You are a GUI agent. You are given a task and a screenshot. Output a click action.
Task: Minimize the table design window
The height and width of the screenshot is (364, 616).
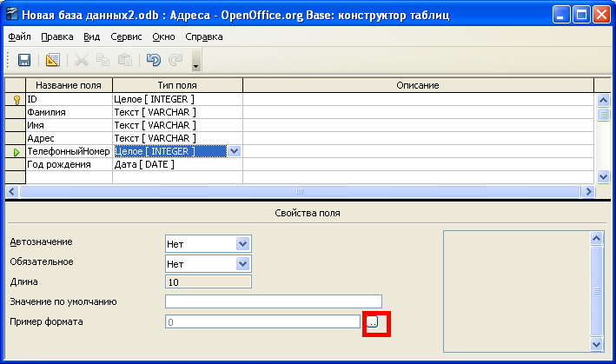click(x=561, y=16)
